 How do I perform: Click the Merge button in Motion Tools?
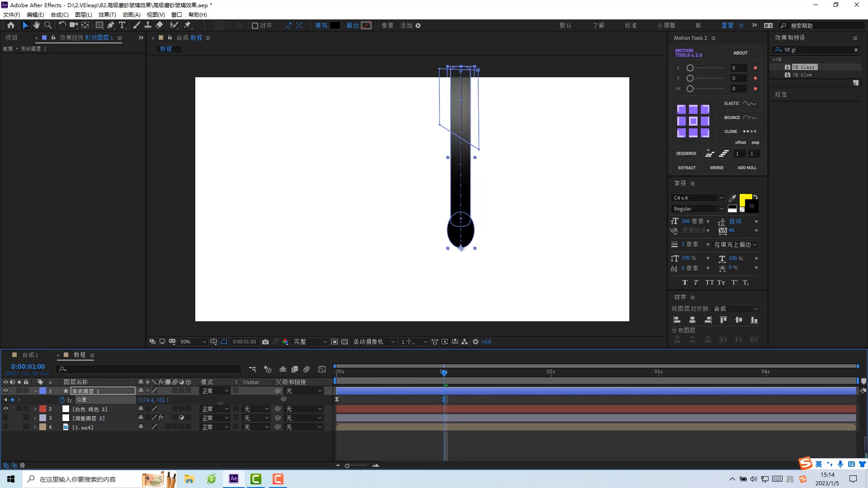tap(717, 168)
